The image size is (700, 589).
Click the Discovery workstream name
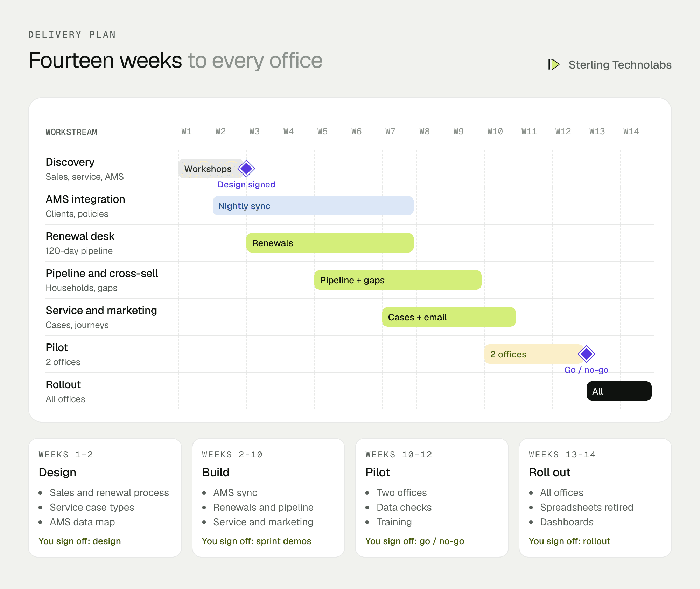[70, 162]
